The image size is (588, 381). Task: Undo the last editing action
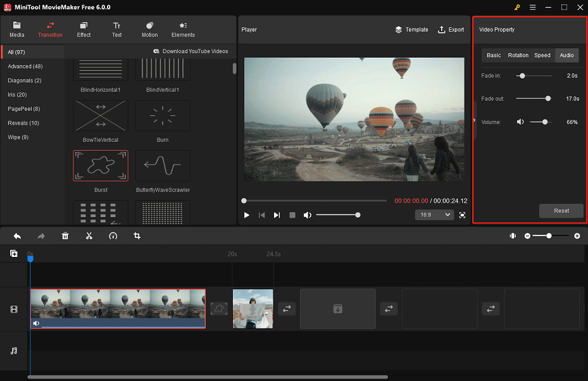pyautogui.click(x=16, y=235)
